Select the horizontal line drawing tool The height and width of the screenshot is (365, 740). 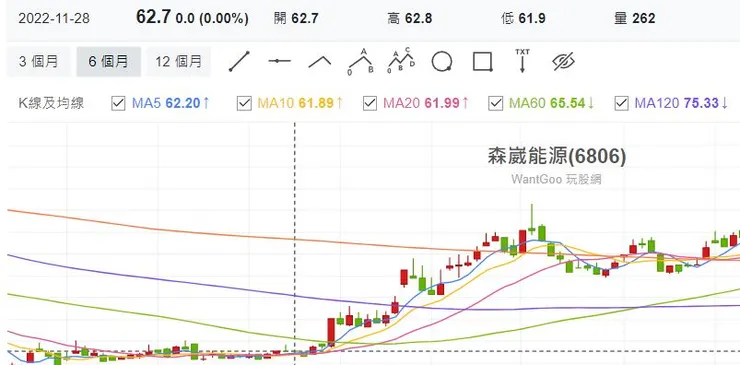tap(279, 61)
